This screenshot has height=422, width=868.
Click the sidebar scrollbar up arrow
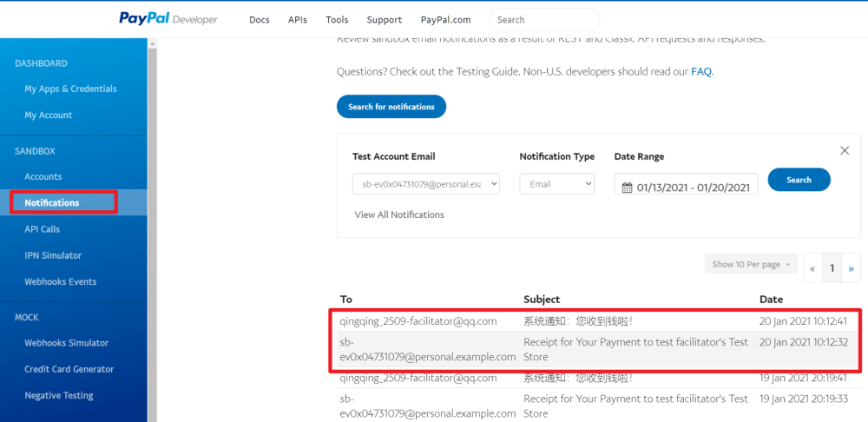[x=152, y=43]
